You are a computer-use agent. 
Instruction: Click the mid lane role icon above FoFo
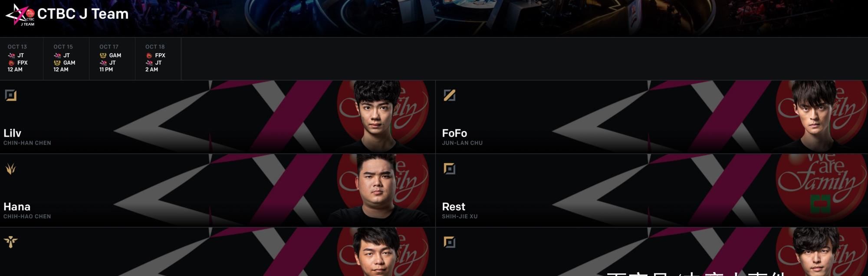click(x=450, y=95)
